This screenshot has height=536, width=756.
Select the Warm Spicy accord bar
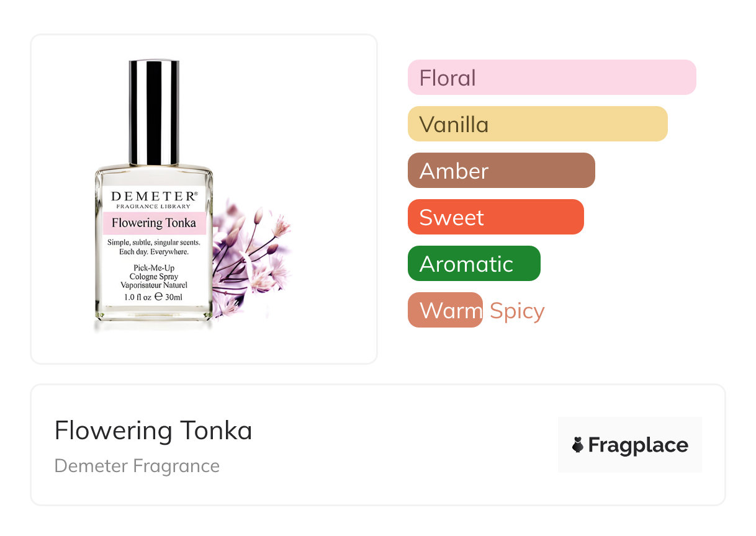tap(445, 310)
